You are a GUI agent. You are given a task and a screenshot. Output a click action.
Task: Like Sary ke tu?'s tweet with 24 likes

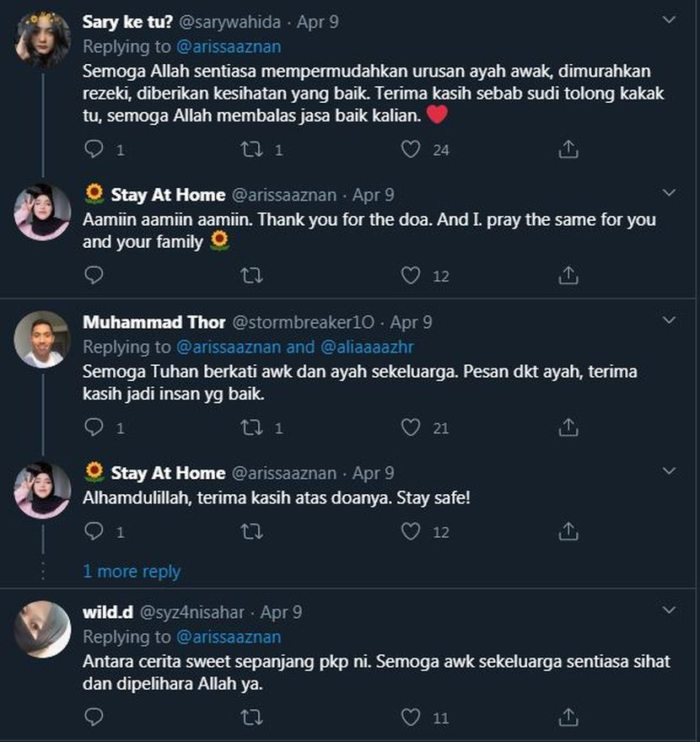(x=411, y=149)
